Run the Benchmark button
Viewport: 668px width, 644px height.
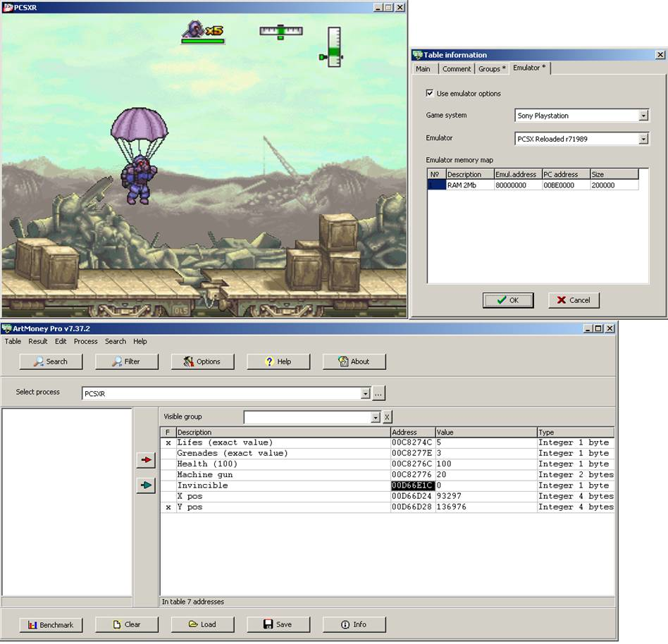point(51,625)
